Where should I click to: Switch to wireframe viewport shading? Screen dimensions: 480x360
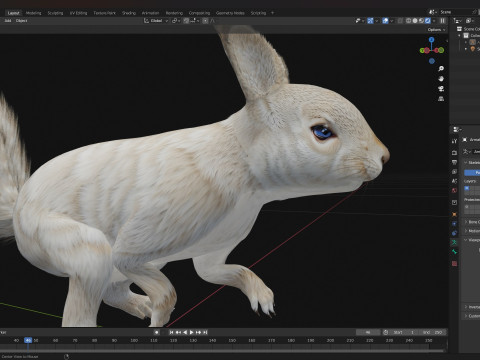click(408, 21)
